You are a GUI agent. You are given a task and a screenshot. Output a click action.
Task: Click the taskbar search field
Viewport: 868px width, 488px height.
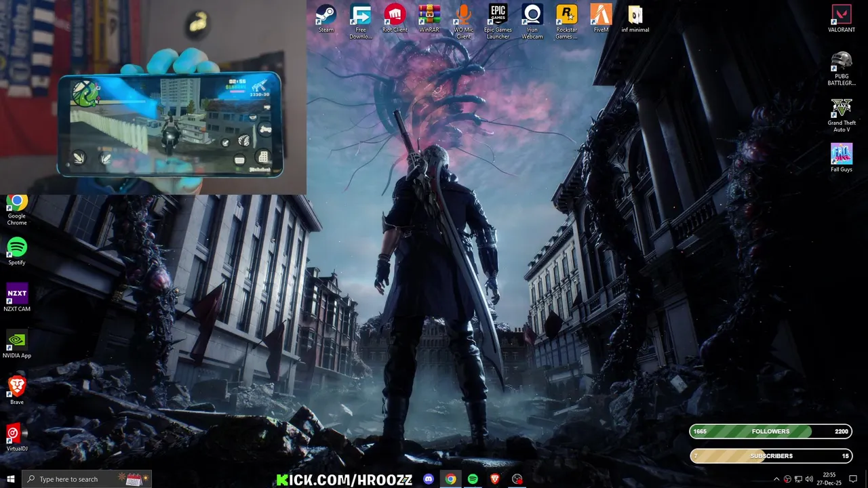(x=86, y=479)
